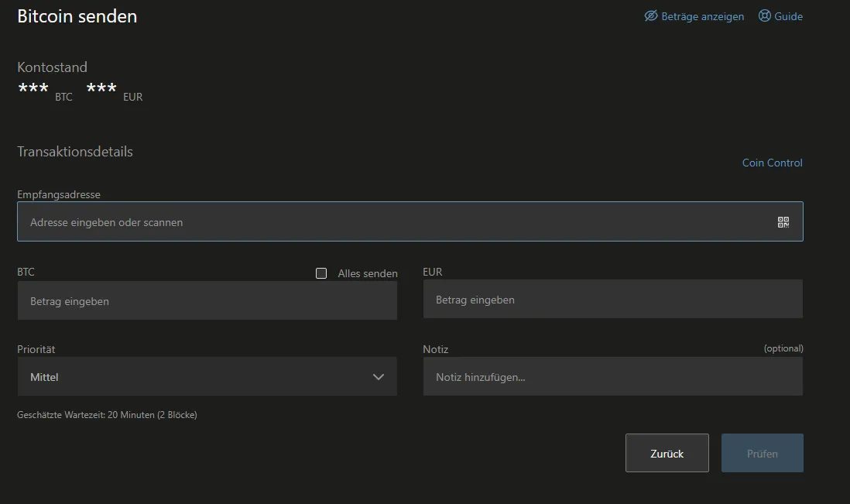850x504 pixels.
Task: Click the Geschätzte Wartezeit estimate text
Action: (107, 415)
